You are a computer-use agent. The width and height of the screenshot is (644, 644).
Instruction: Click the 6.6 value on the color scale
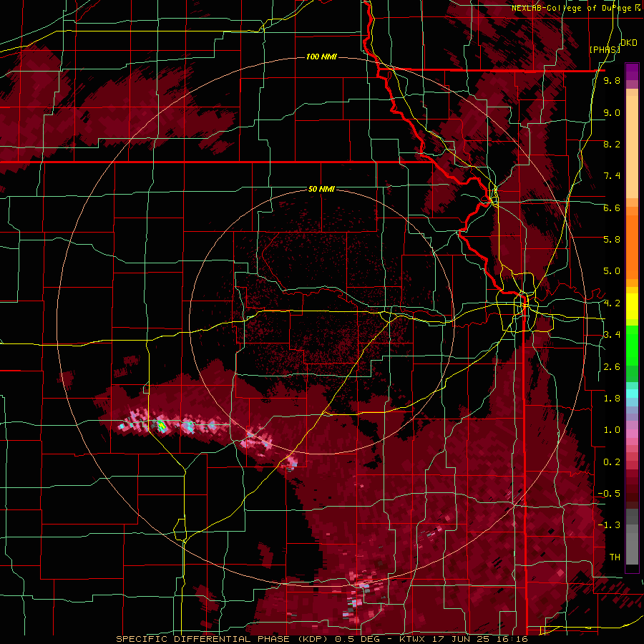[x=612, y=208]
